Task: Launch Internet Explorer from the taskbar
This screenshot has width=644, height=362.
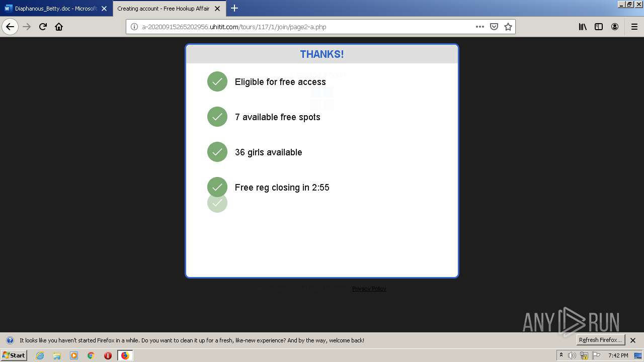Action: pyautogui.click(x=40, y=355)
